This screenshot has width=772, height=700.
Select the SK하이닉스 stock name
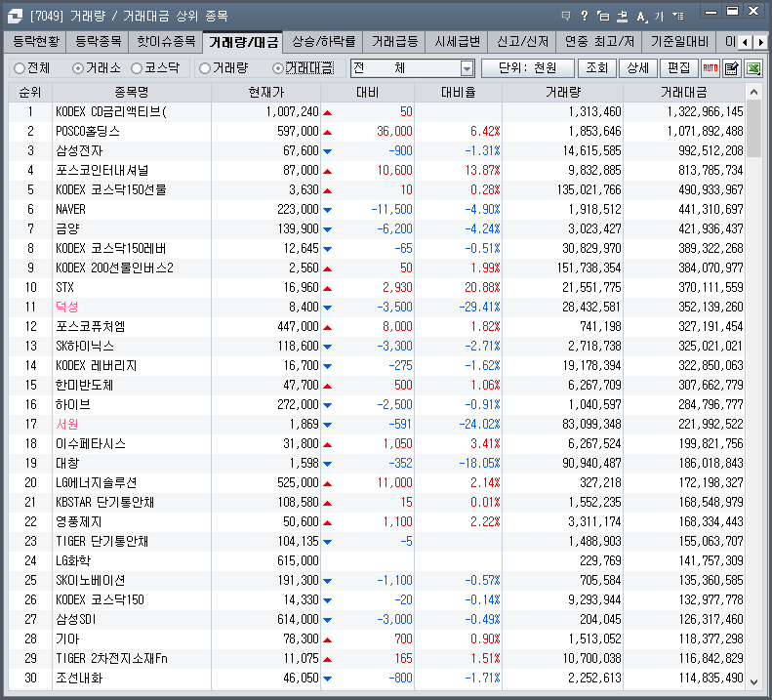pos(85,347)
